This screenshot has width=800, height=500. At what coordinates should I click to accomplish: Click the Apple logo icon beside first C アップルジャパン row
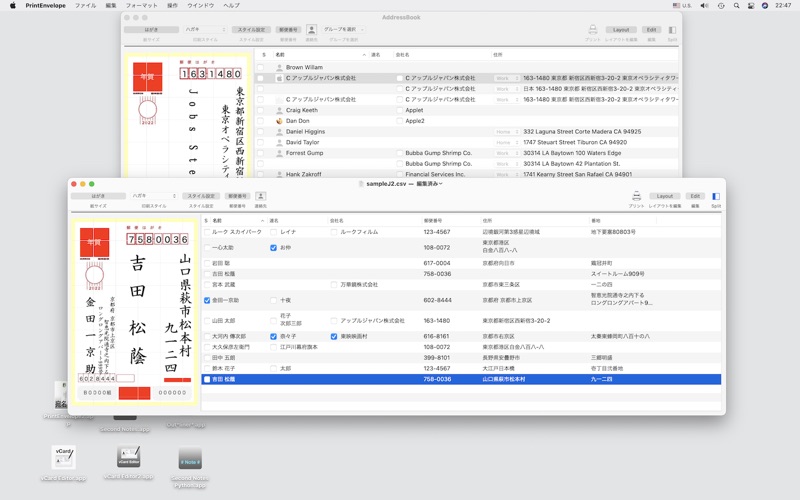(279, 78)
